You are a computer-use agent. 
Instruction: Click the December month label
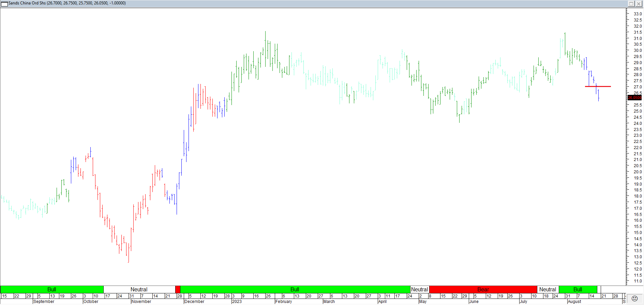coord(194,302)
